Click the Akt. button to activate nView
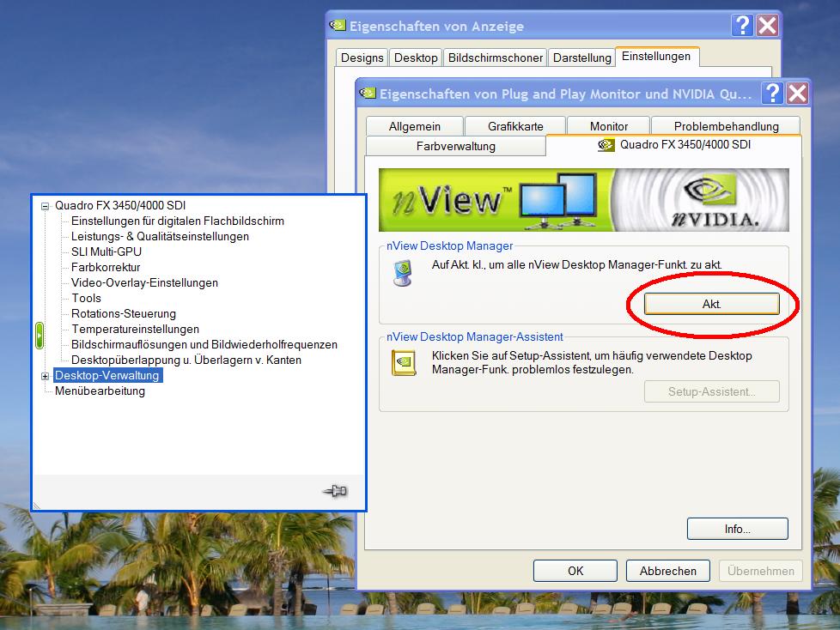Viewport: 840px width, 630px height. (711, 304)
